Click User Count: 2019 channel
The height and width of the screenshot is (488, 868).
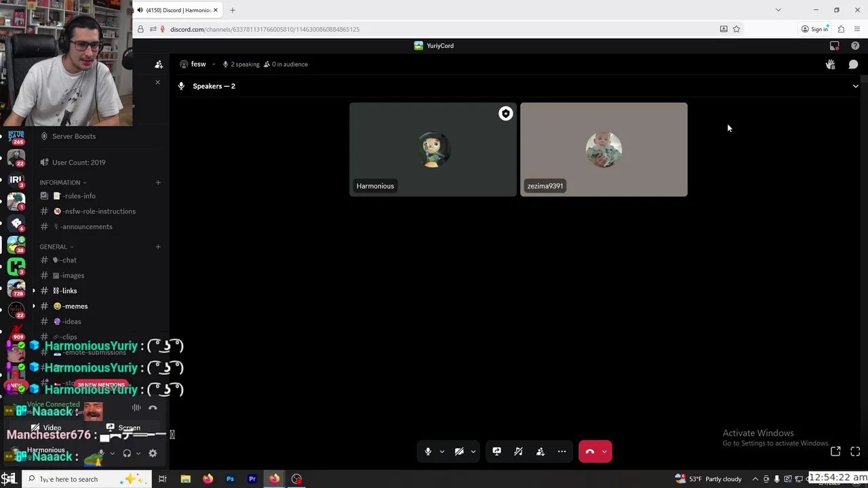pos(79,163)
